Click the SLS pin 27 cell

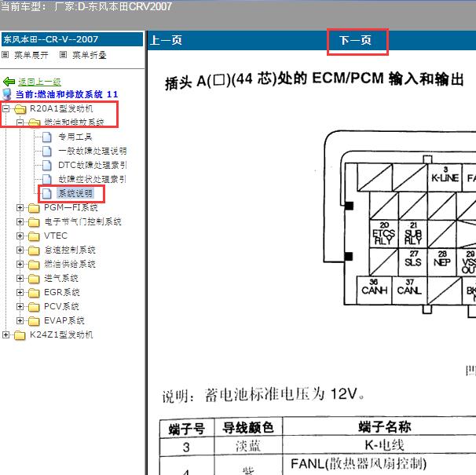pos(413,262)
